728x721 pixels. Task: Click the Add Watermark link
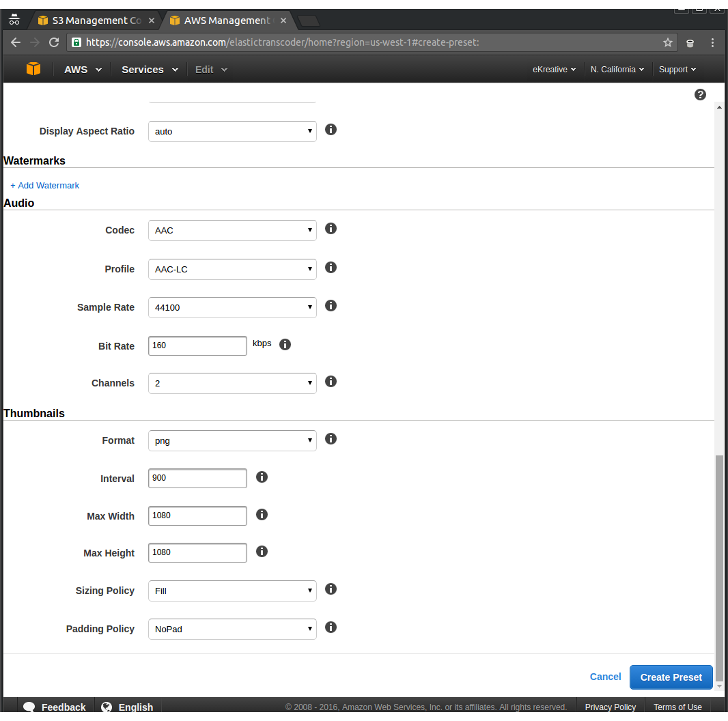(x=45, y=186)
